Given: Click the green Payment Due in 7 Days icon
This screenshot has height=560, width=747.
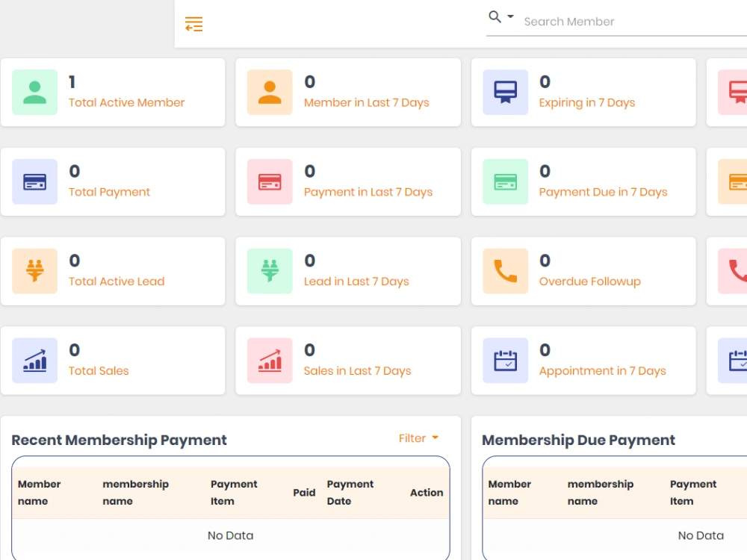Looking at the screenshot, I should [506, 182].
